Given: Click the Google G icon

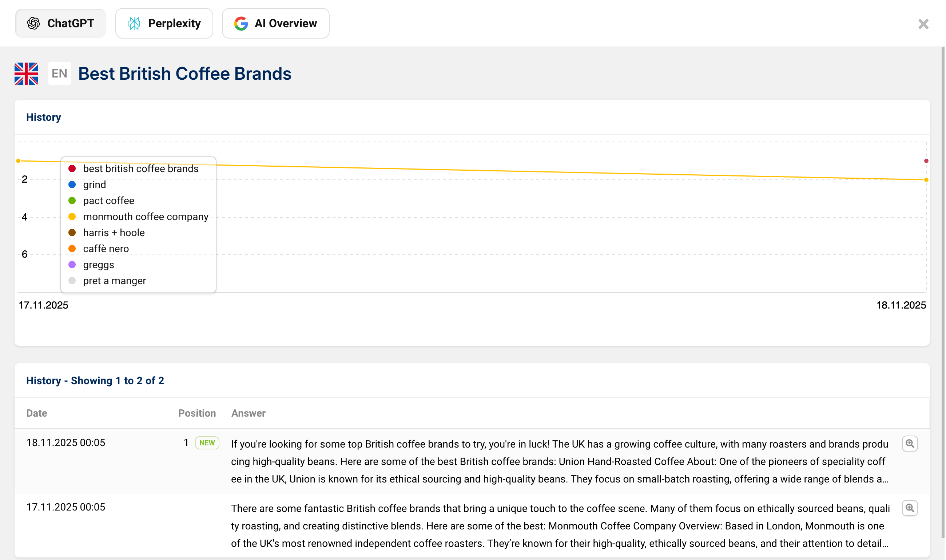Looking at the screenshot, I should click(x=242, y=23).
